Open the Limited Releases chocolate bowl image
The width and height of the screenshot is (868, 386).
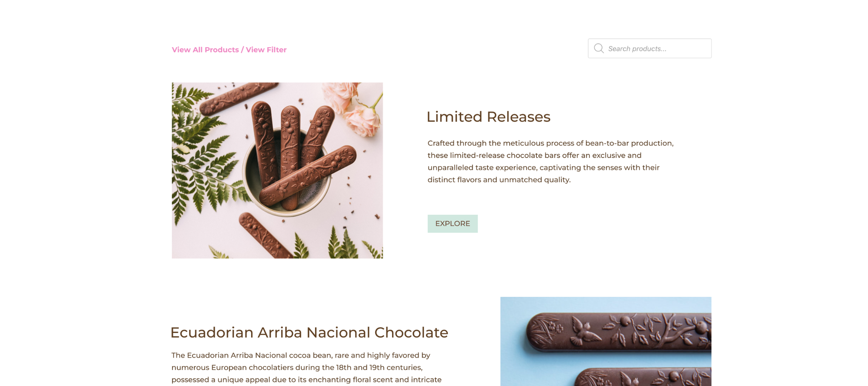[277, 170]
